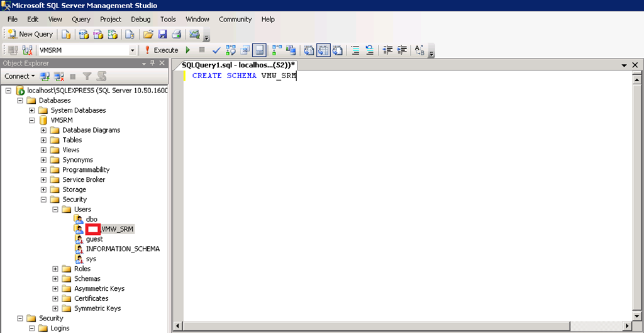
Task: Expand System Databases node
Action: click(x=31, y=110)
